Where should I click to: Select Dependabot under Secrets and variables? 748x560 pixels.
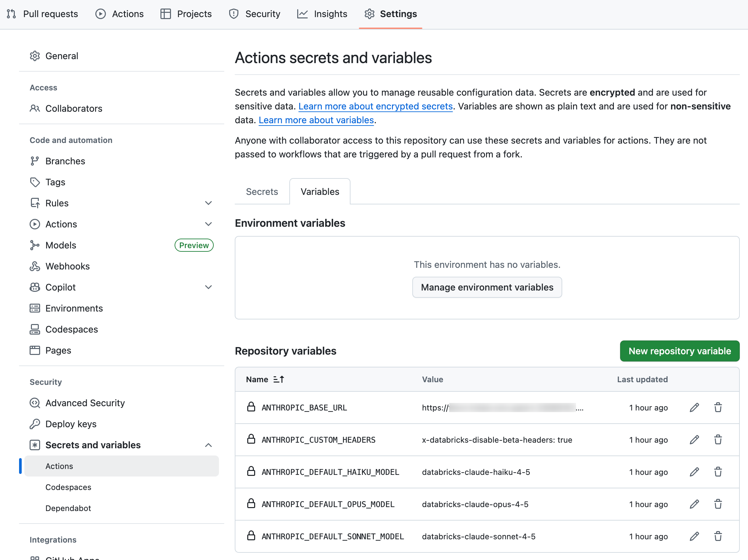68,508
